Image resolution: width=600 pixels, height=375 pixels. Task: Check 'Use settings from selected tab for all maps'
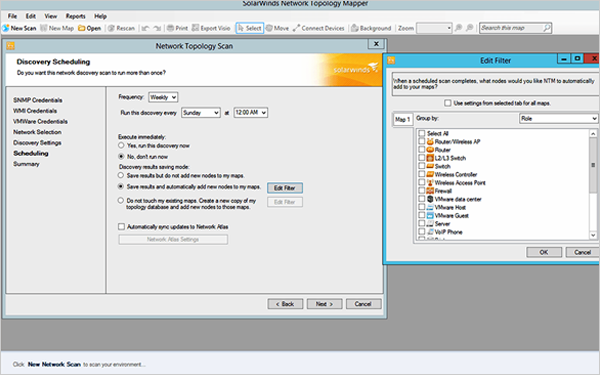point(448,103)
